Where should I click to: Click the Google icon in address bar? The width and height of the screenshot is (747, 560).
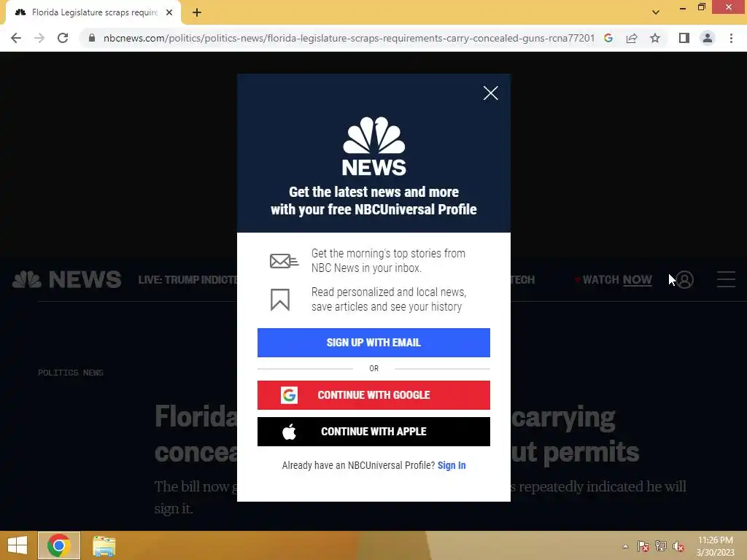(x=608, y=38)
